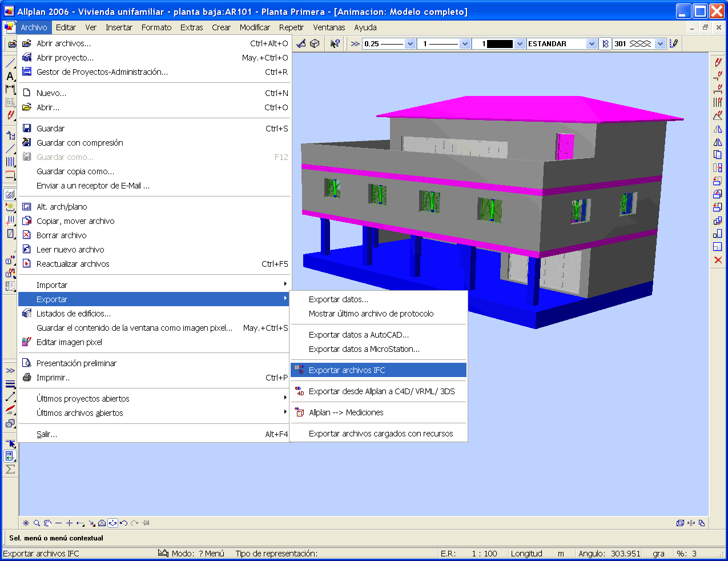Click the copy tool icon in right toolbar
The width and height of the screenshot is (728, 561).
pyautogui.click(x=718, y=155)
